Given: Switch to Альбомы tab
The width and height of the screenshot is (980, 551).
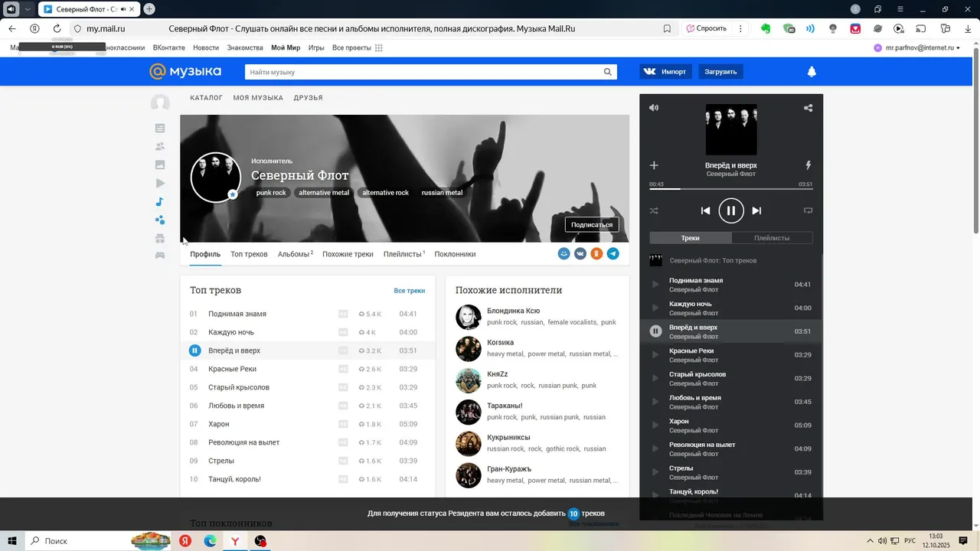Looking at the screenshot, I should pos(296,254).
